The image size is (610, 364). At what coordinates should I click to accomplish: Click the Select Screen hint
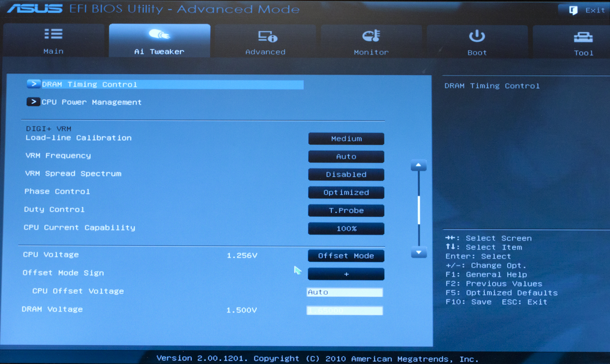489,238
